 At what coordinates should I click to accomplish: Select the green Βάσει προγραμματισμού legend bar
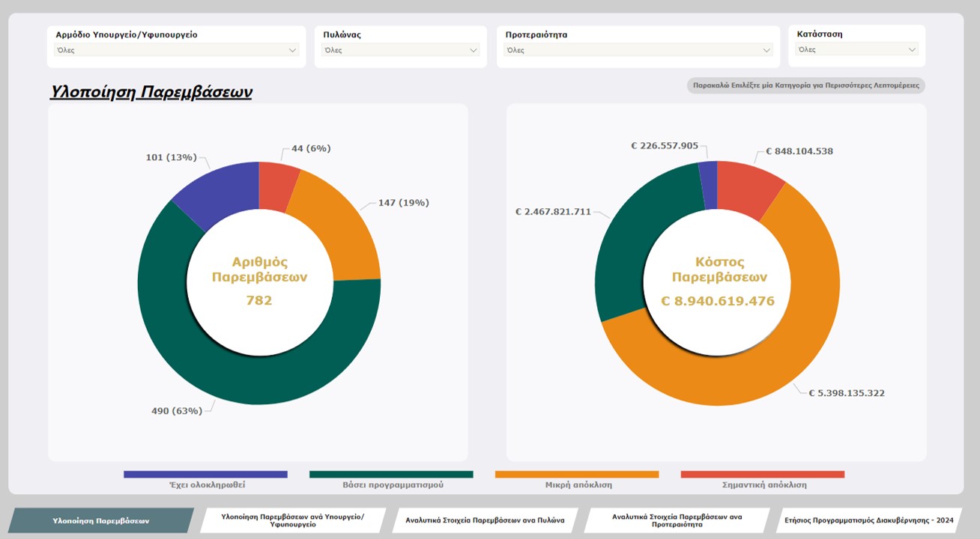coord(391,474)
